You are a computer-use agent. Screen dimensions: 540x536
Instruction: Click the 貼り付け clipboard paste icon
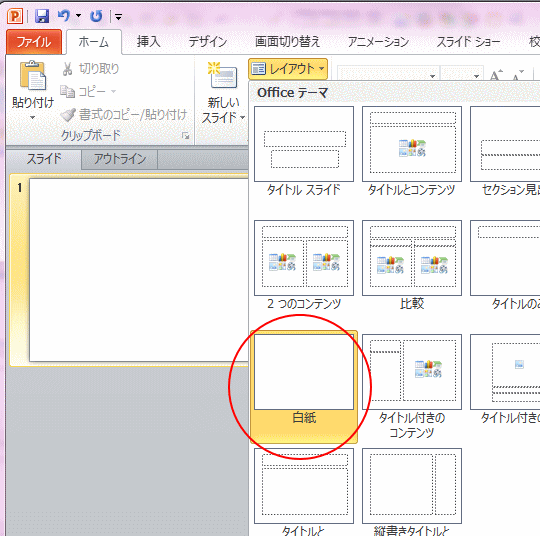click(x=33, y=75)
